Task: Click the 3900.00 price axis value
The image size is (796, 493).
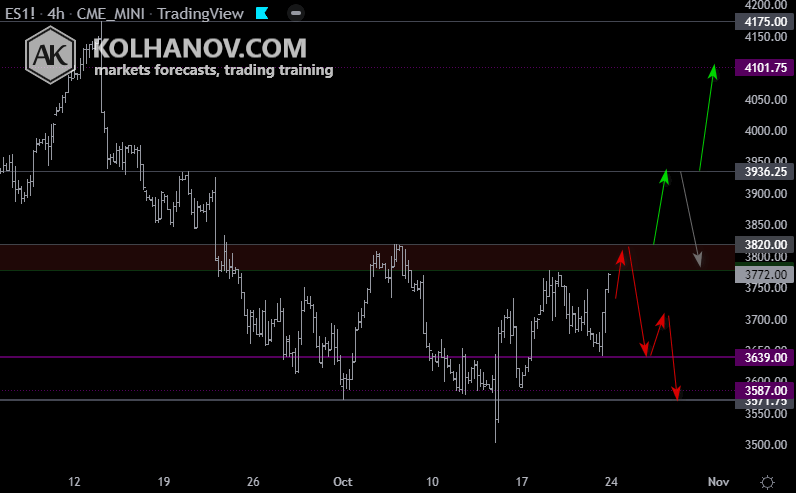Action: [766, 193]
